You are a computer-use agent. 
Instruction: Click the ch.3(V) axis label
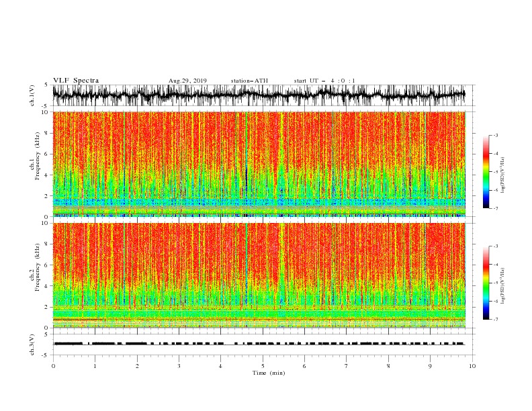pyautogui.click(x=32, y=345)
